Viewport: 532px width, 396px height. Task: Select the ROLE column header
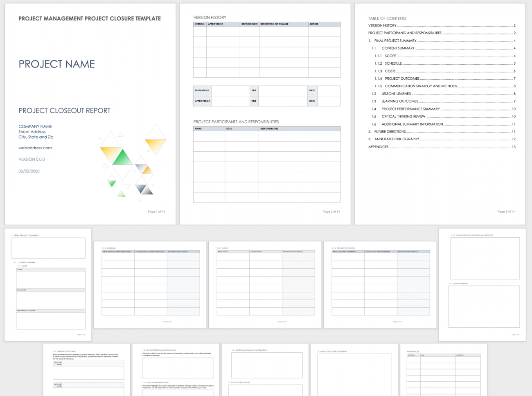coord(242,128)
